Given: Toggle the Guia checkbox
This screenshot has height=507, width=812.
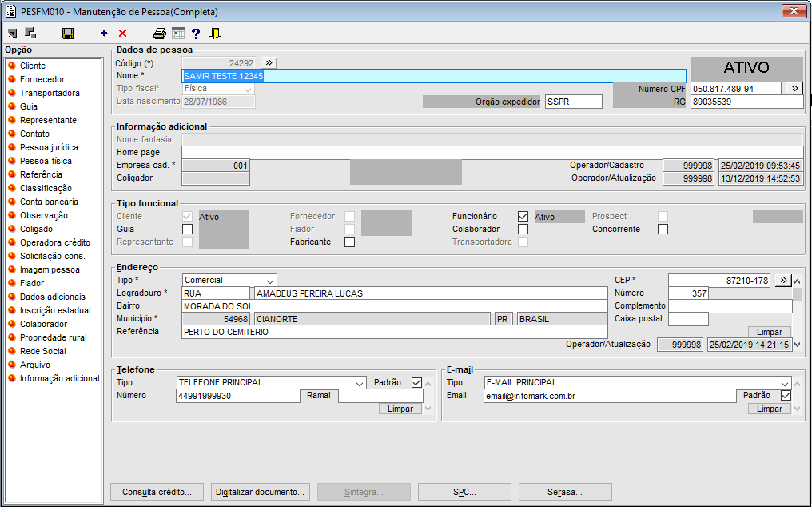Looking at the screenshot, I should pyautogui.click(x=187, y=230).
